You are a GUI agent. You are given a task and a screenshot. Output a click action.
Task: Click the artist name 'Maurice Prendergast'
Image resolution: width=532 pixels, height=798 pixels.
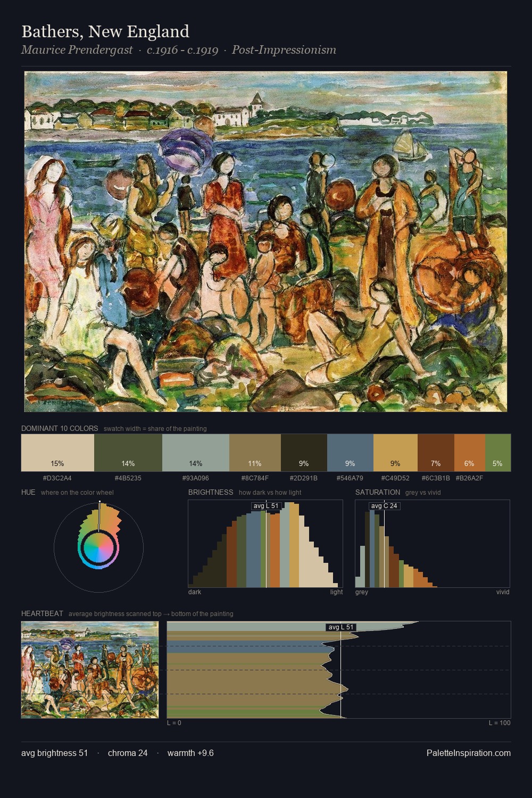(x=77, y=50)
